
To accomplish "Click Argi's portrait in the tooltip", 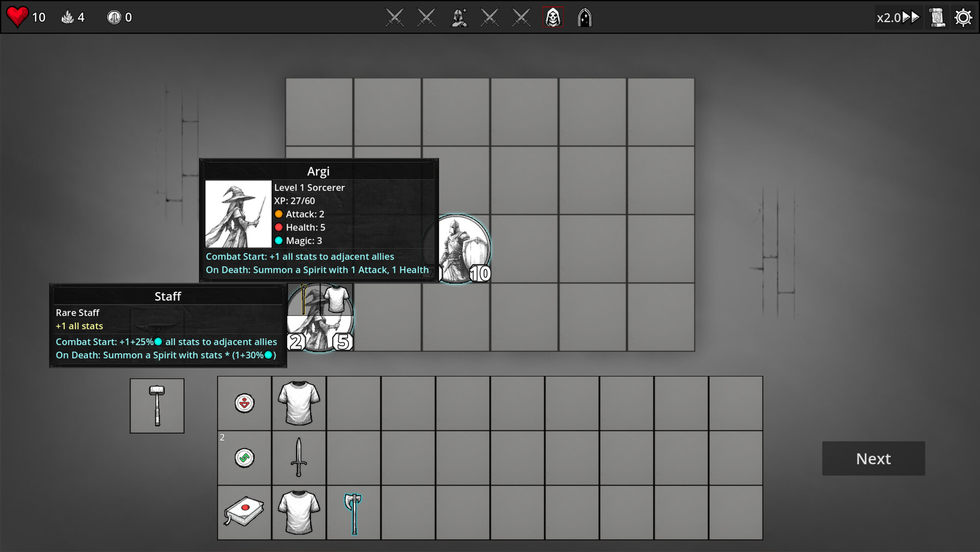I will pos(238,214).
